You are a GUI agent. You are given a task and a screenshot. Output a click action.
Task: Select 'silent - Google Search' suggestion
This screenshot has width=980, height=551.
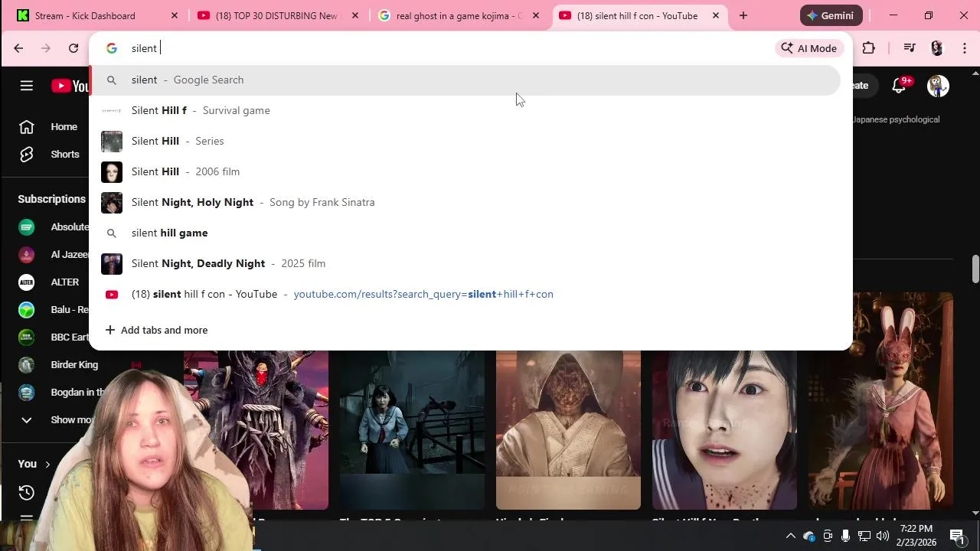pyautogui.click(x=465, y=80)
